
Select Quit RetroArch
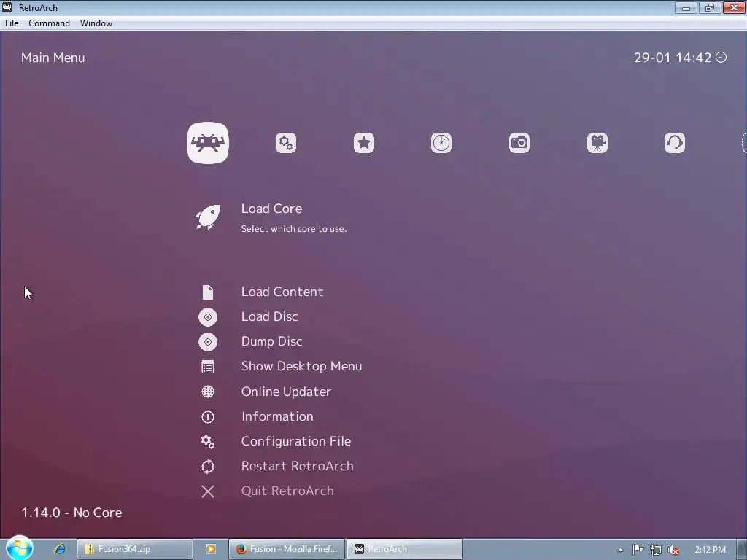pos(287,491)
